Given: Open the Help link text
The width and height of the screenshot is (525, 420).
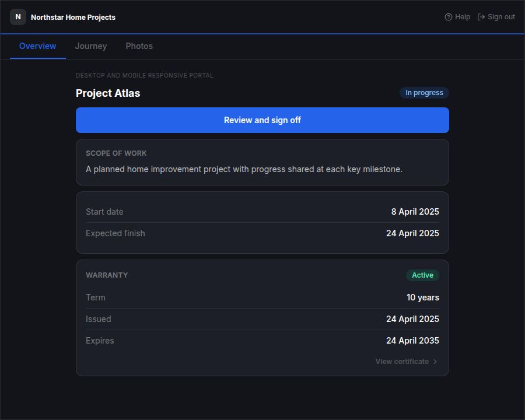Looking at the screenshot, I should (x=463, y=17).
